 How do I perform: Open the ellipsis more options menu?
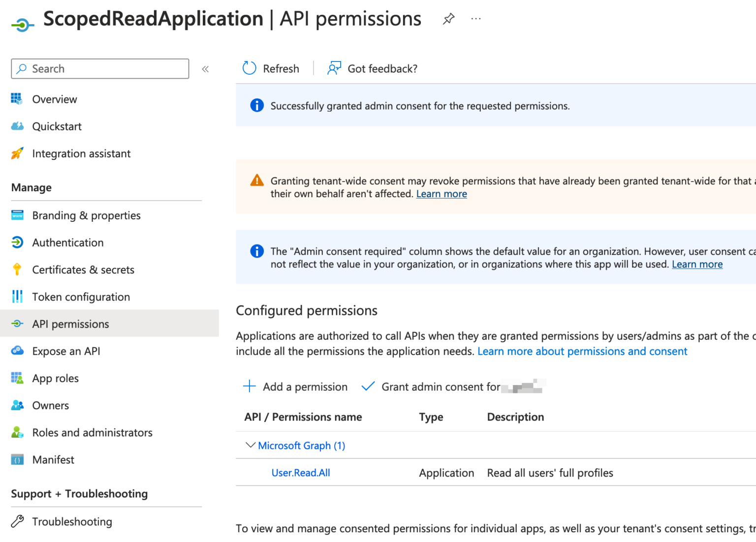475,19
